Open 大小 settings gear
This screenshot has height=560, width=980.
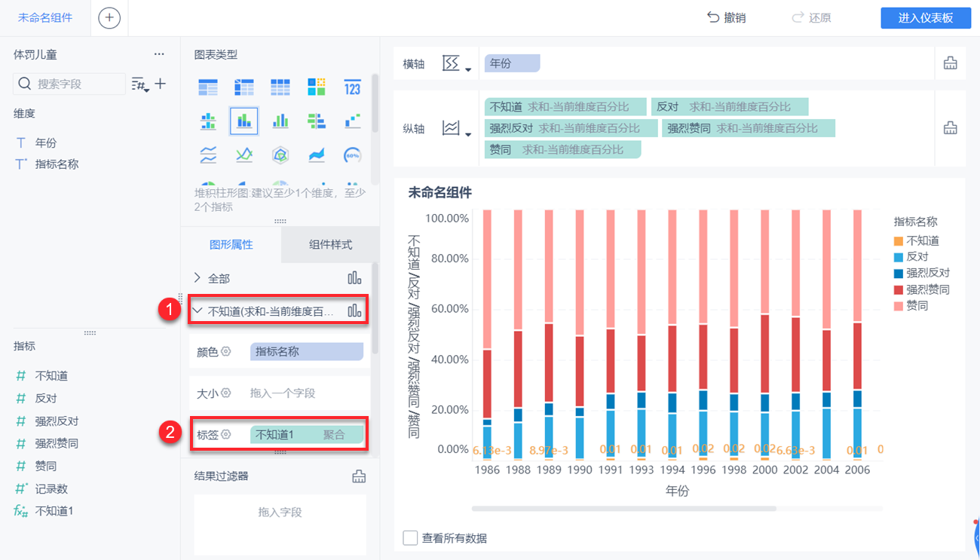(225, 393)
